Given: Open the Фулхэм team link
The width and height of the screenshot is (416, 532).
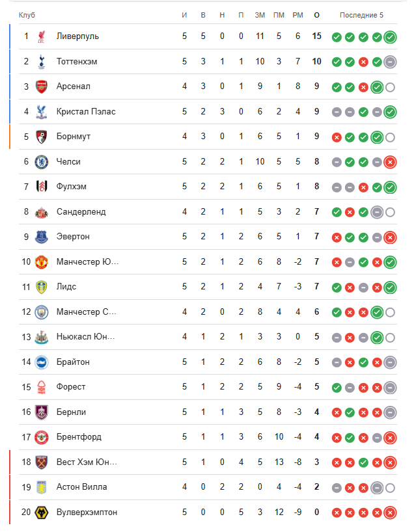Looking at the screenshot, I should coord(72,187).
